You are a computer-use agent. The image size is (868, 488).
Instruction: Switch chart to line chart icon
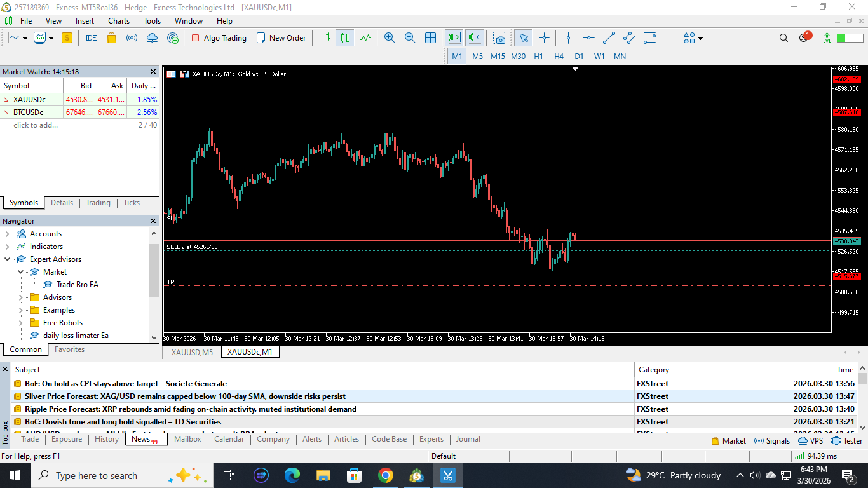click(365, 38)
